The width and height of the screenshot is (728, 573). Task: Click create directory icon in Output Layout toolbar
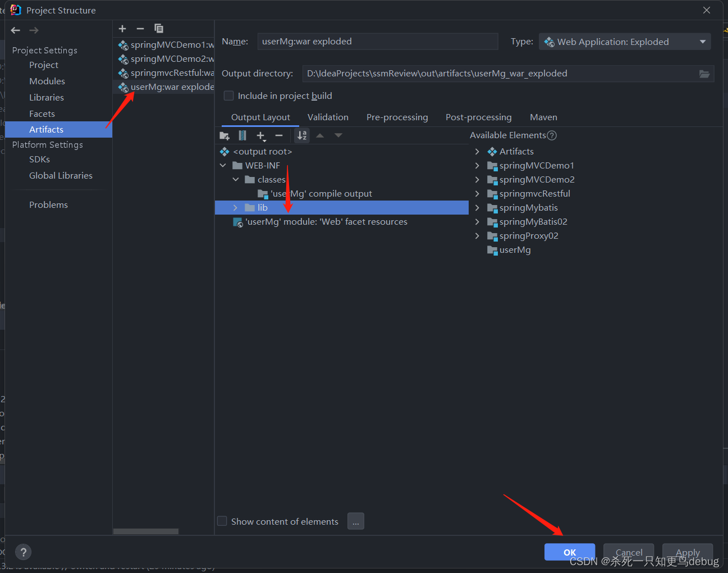point(225,135)
